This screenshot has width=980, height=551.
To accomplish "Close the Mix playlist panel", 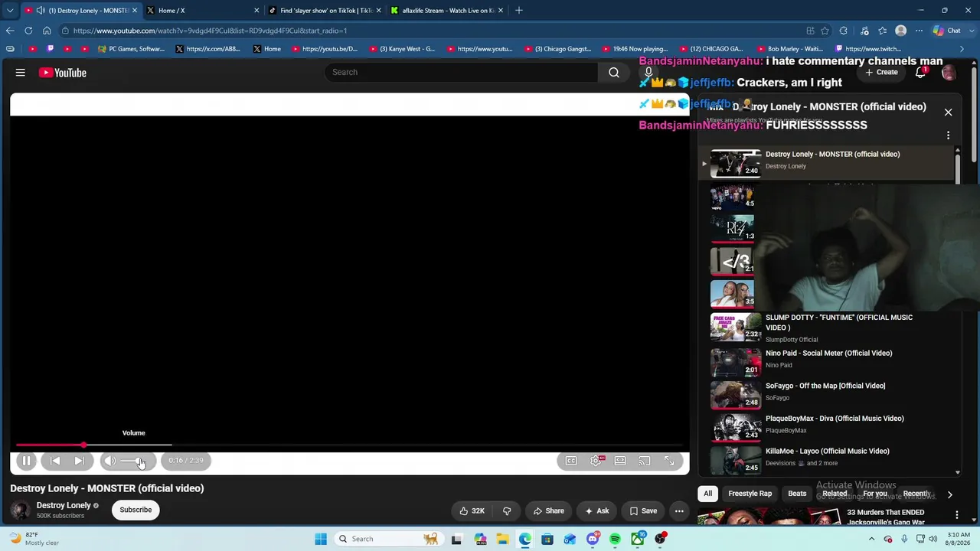I will [948, 112].
